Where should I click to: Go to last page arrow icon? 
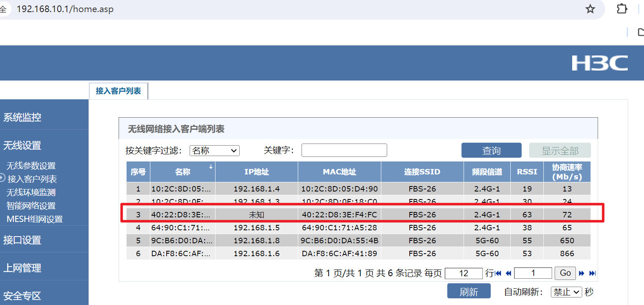592,273
